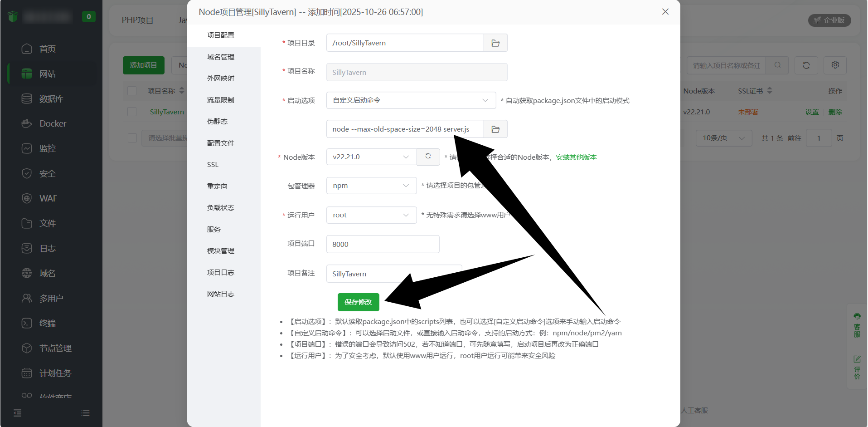Viewport: 868px width, 427px height.
Task: Check the SillyTavern row checkbox
Action: click(x=132, y=112)
